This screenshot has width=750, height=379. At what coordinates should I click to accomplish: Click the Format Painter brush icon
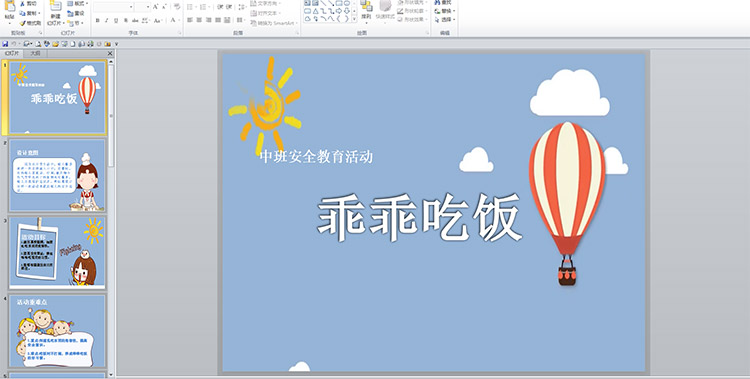click(22, 22)
